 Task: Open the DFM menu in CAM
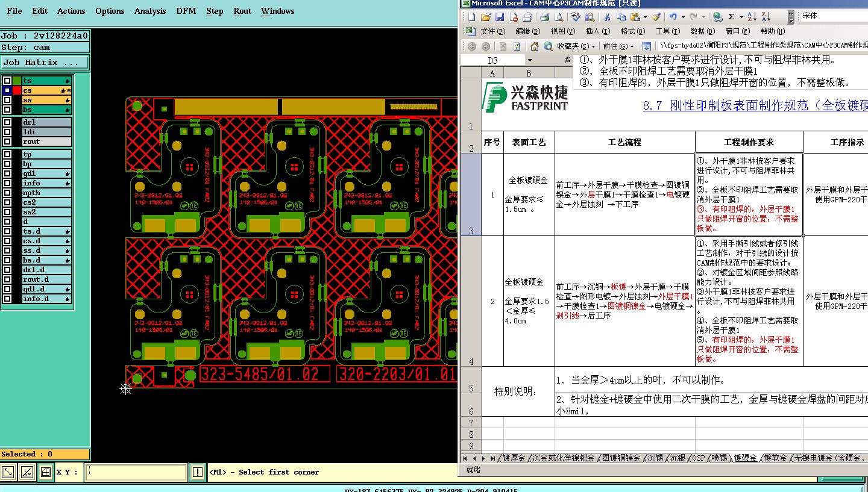[186, 11]
